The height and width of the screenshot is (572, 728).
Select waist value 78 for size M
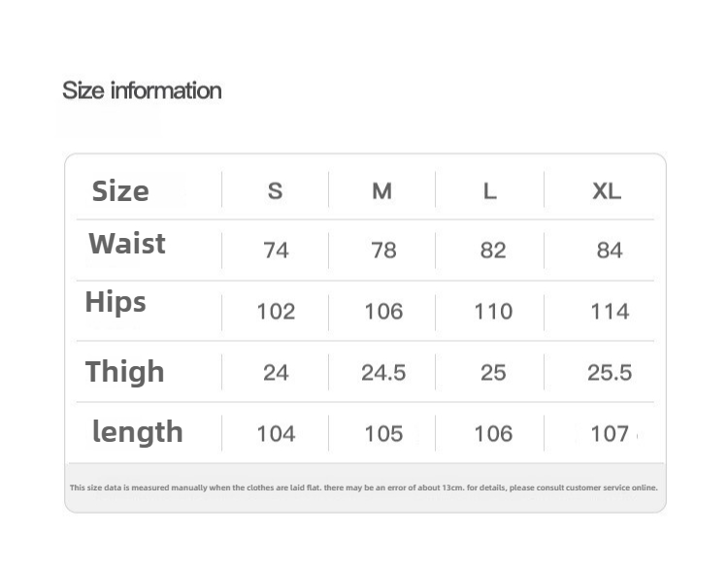pyautogui.click(x=383, y=251)
